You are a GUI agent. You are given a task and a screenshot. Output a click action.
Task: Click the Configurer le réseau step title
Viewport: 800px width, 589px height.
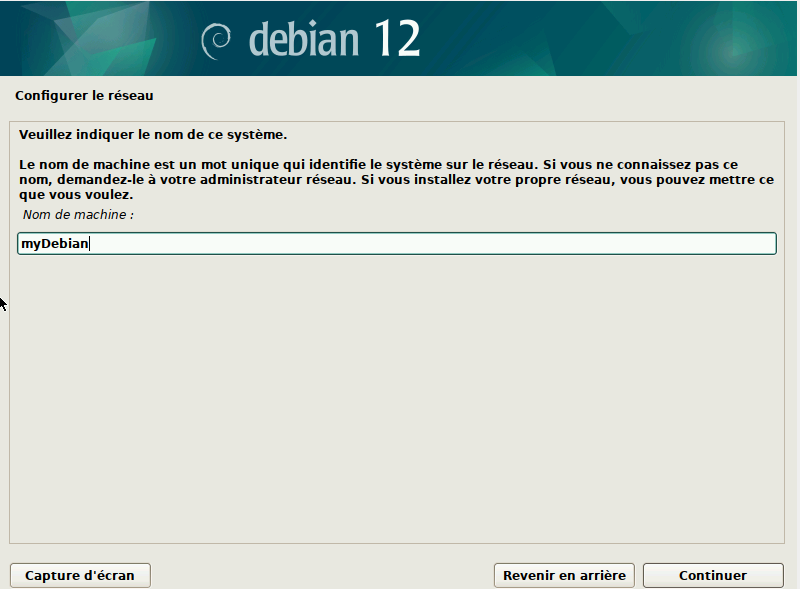[83, 95]
